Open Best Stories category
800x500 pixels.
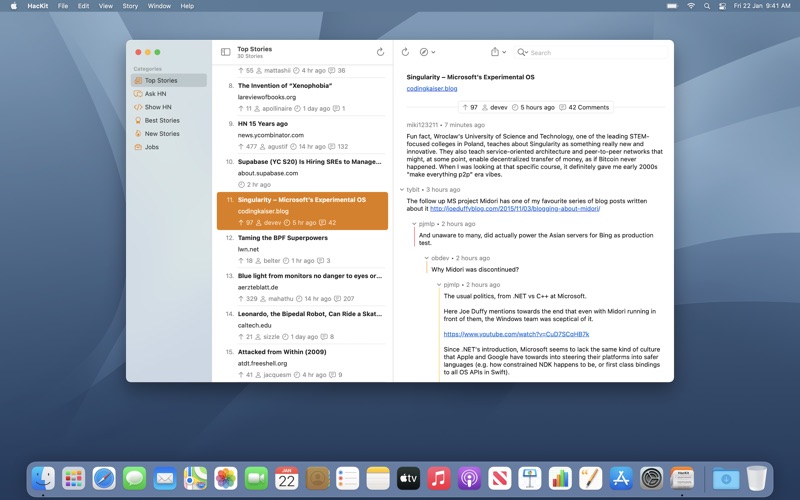tap(162, 120)
